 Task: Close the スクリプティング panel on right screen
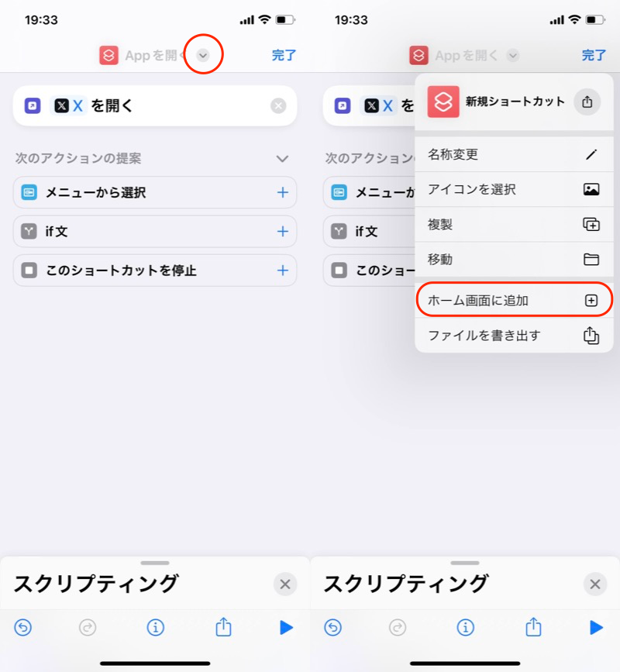(594, 584)
